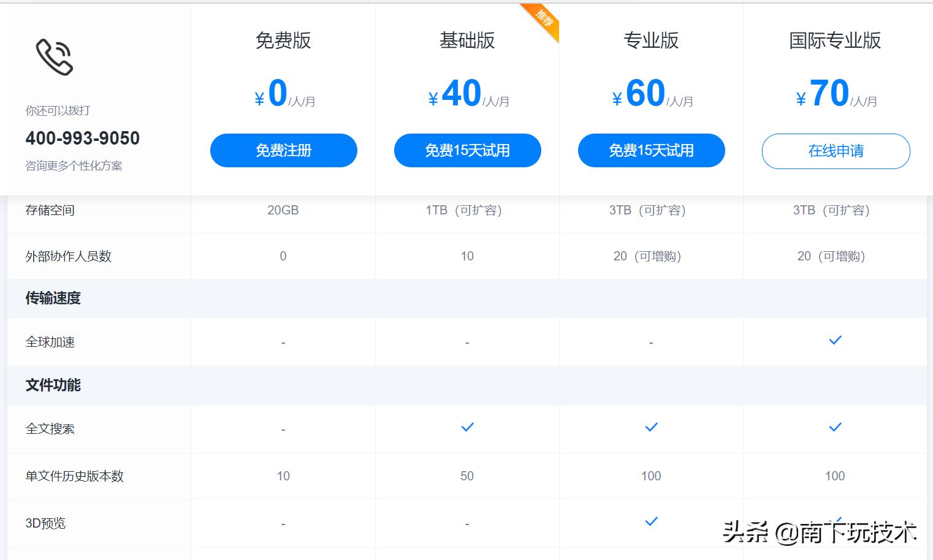Viewport: 933px width, 560px height.
Task: Click the checkmark for 全球加速 under 国际专业版
Action: click(835, 341)
